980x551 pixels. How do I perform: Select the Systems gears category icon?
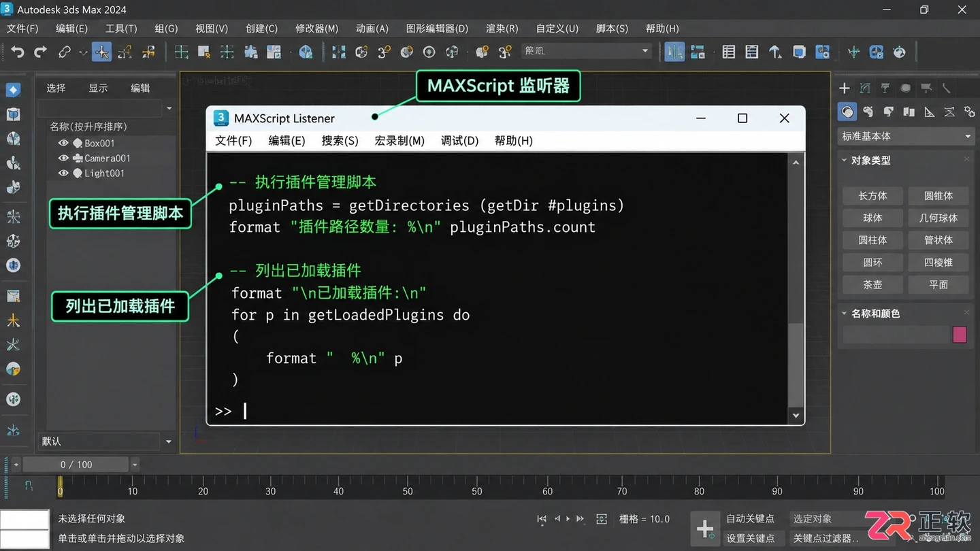click(969, 112)
